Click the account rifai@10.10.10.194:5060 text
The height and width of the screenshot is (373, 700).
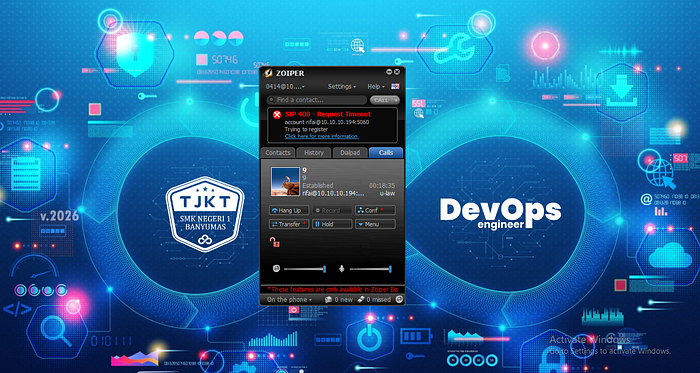327,122
